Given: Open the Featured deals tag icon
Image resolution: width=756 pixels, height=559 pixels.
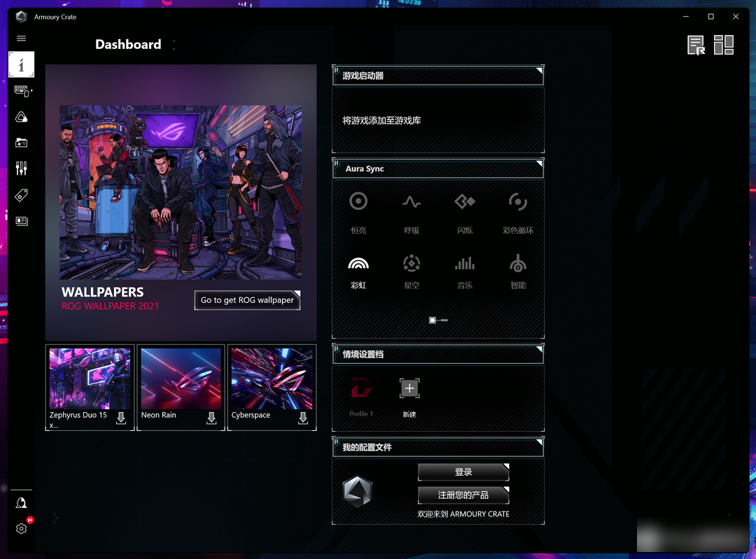Looking at the screenshot, I should tap(21, 195).
